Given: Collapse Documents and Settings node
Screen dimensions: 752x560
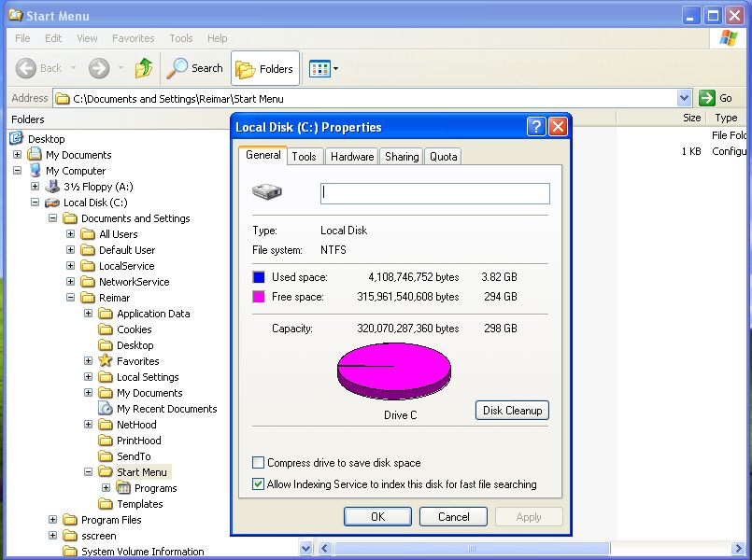Looking at the screenshot, I should click(52, 218).
